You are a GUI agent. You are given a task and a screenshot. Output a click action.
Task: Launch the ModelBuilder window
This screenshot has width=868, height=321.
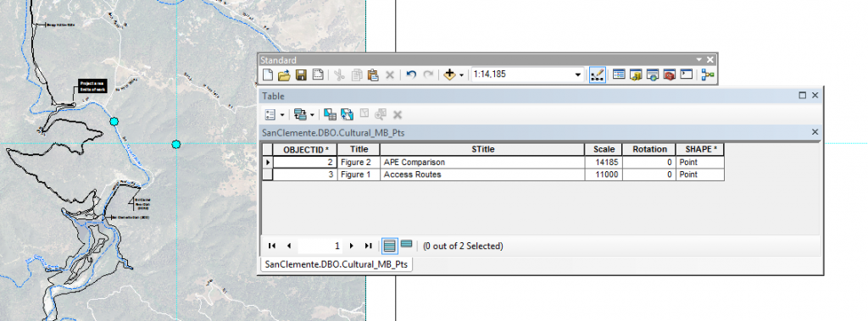[x=708, y=75]
